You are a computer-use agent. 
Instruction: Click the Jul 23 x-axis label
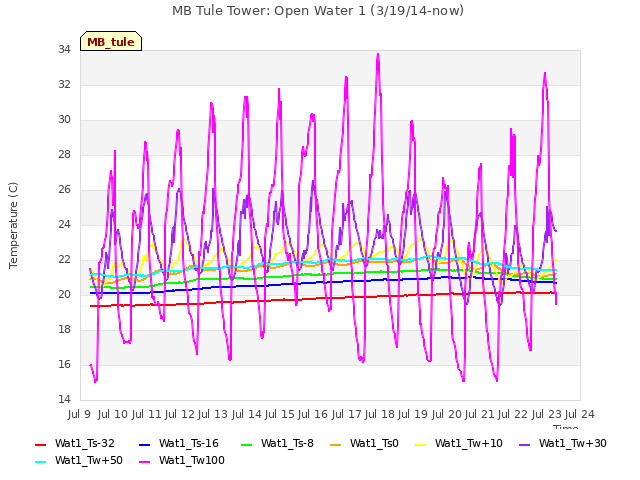[x=546, y=415]
